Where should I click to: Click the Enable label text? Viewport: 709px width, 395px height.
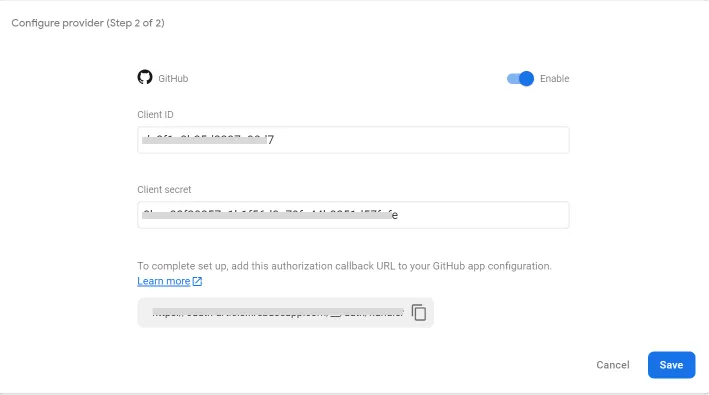coord(554,79)
